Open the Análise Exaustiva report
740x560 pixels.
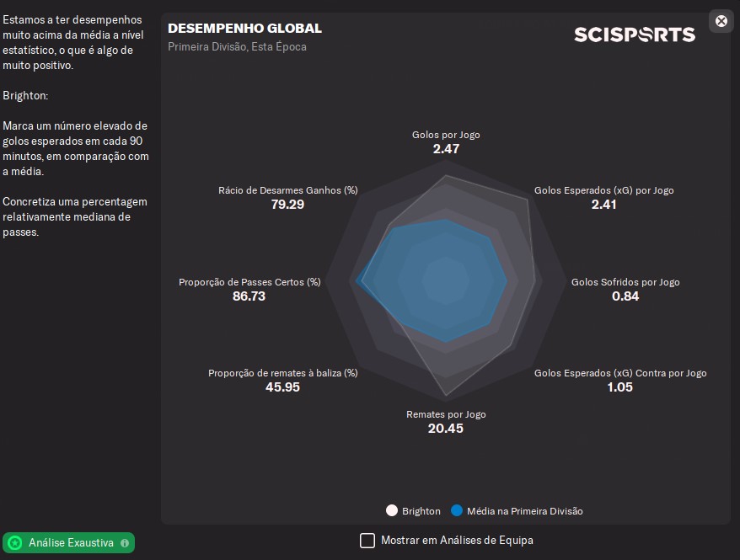[x=70, y=543]
